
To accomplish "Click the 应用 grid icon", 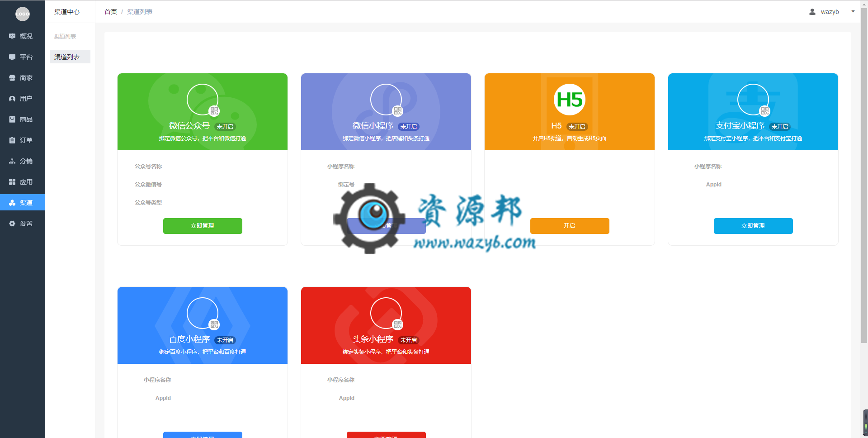I will 12,182.
